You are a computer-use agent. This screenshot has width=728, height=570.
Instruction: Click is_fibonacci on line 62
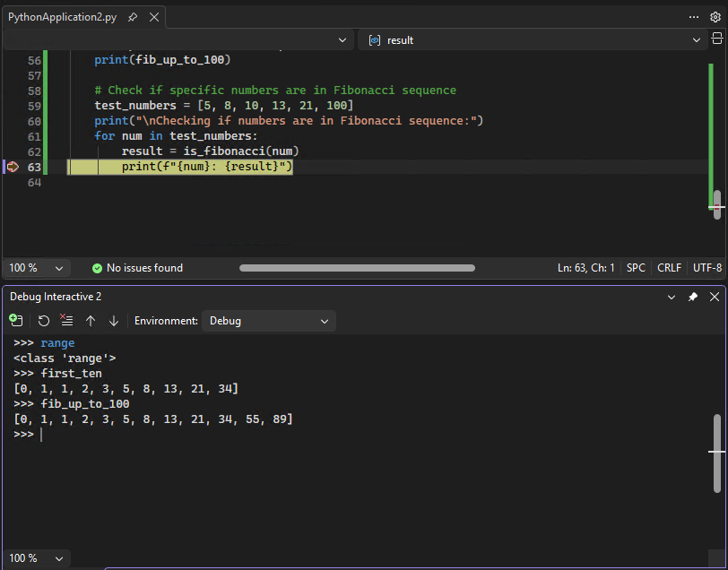pyautogui.click(x=224, y=151)
